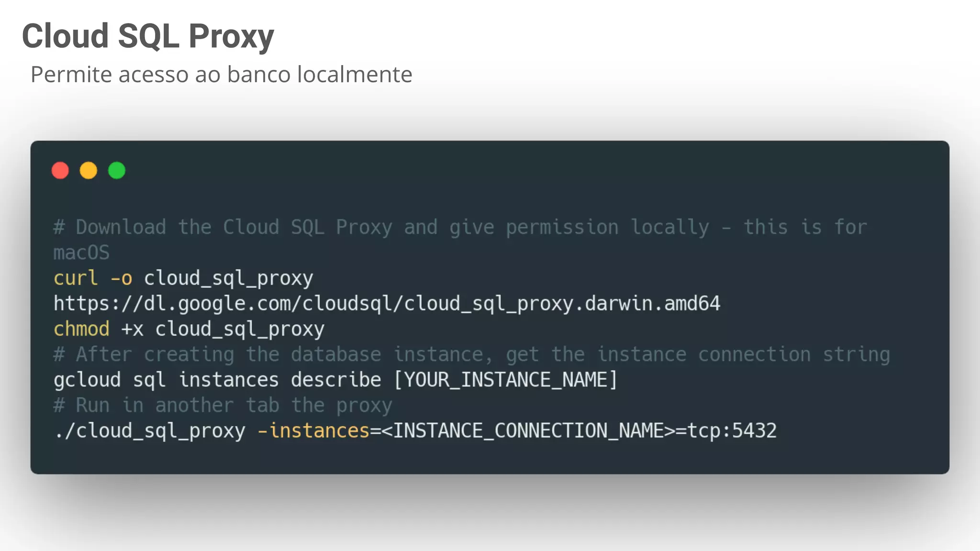Click the word 'macOS' in the comment
This screenshot has width=980, height=551.
tap(81, 253)
